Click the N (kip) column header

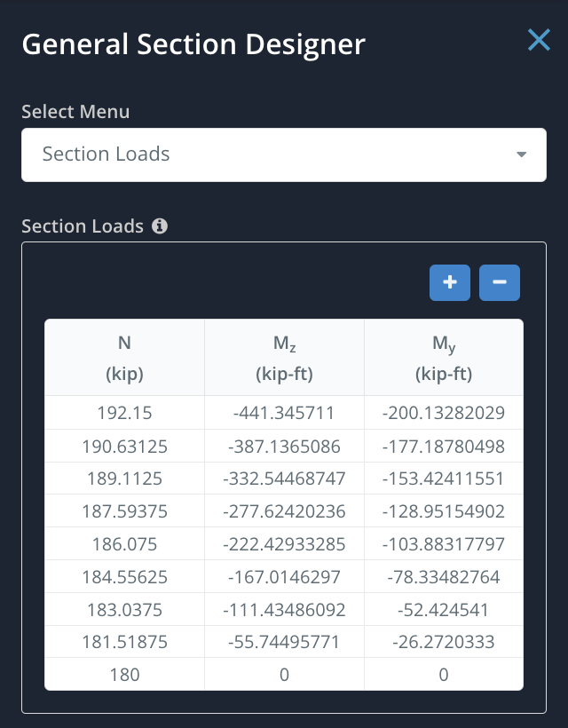(124, 358)
